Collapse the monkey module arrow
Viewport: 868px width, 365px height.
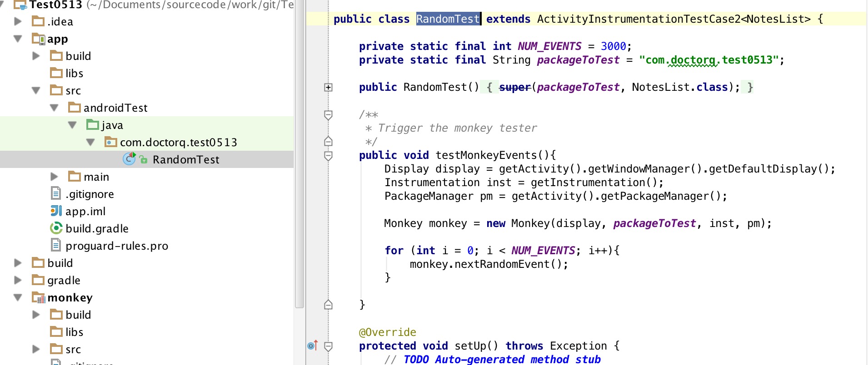point(18,297)
